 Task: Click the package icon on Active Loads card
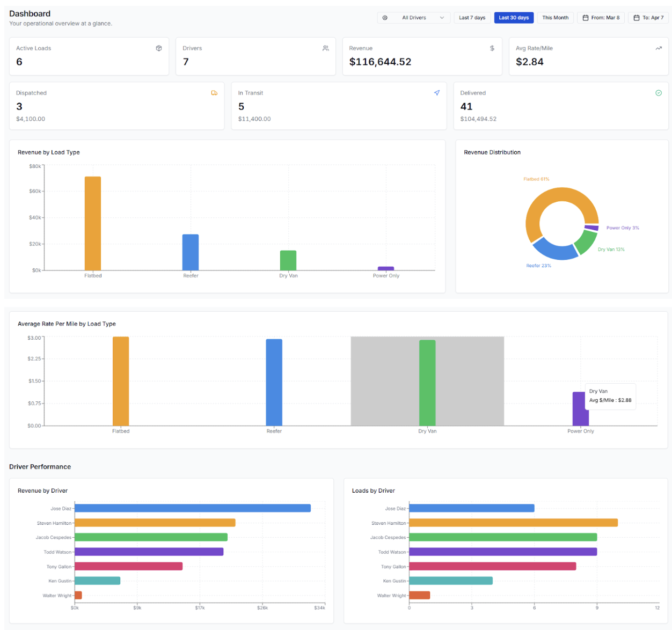159,48
